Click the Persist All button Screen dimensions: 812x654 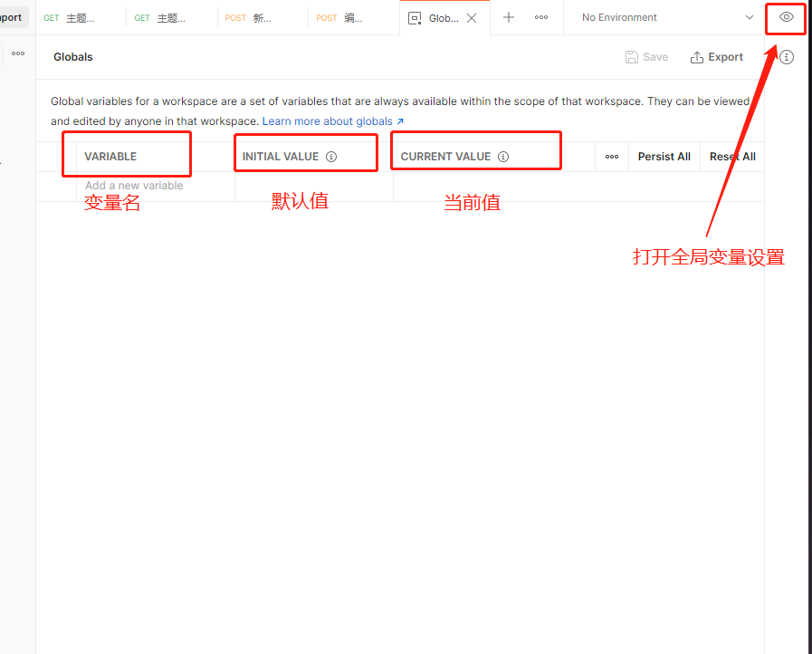tap(664, 157)
